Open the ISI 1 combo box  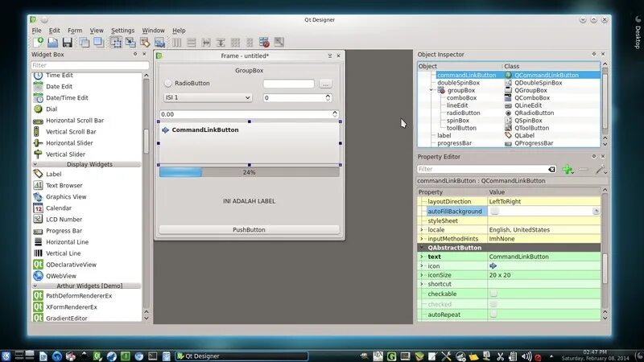[208, 97]
